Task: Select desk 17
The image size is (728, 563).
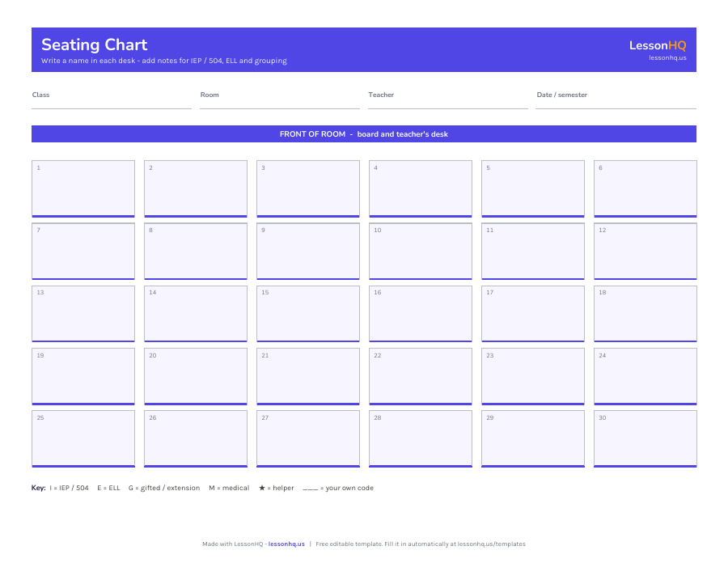Action: coord(532,314)
